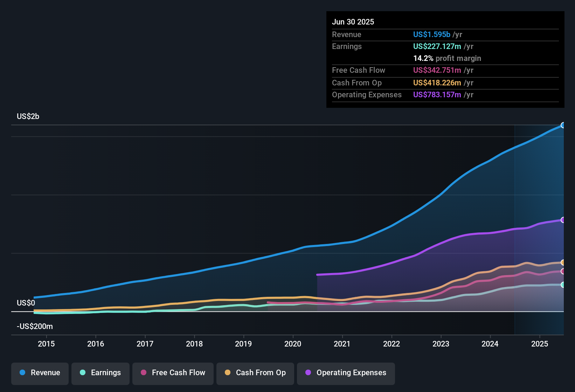The image size is (575, 392).
Task: Click the 2023 label on the time axis
Action: point(441,344)
